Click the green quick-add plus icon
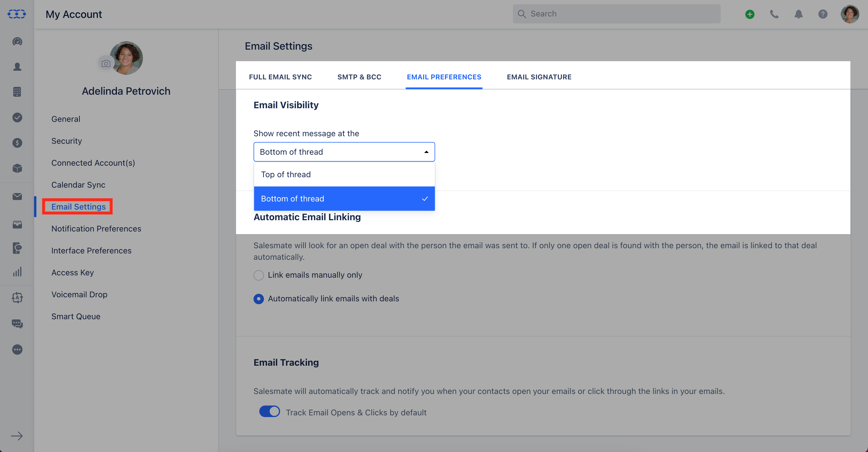 (750, 14)
